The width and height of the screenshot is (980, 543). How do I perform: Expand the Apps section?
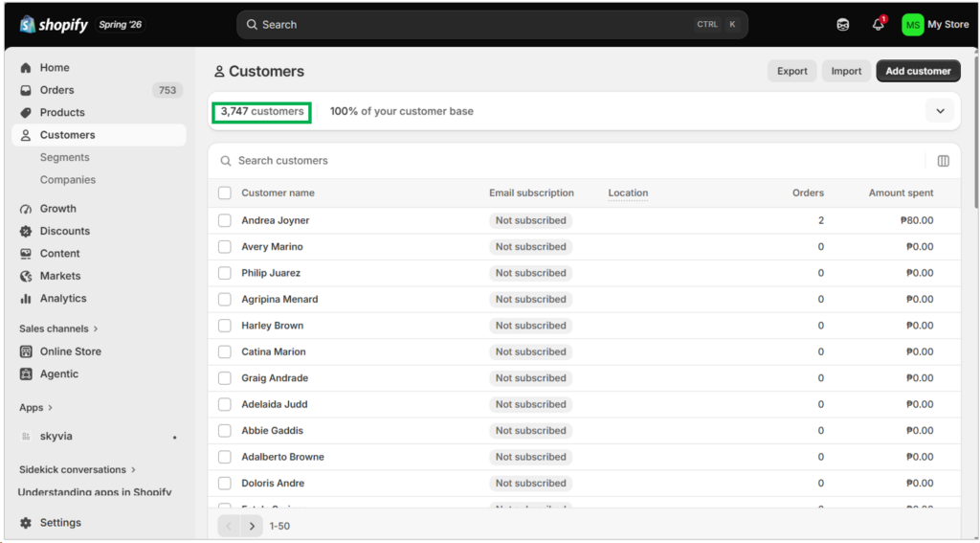(35, 407)
